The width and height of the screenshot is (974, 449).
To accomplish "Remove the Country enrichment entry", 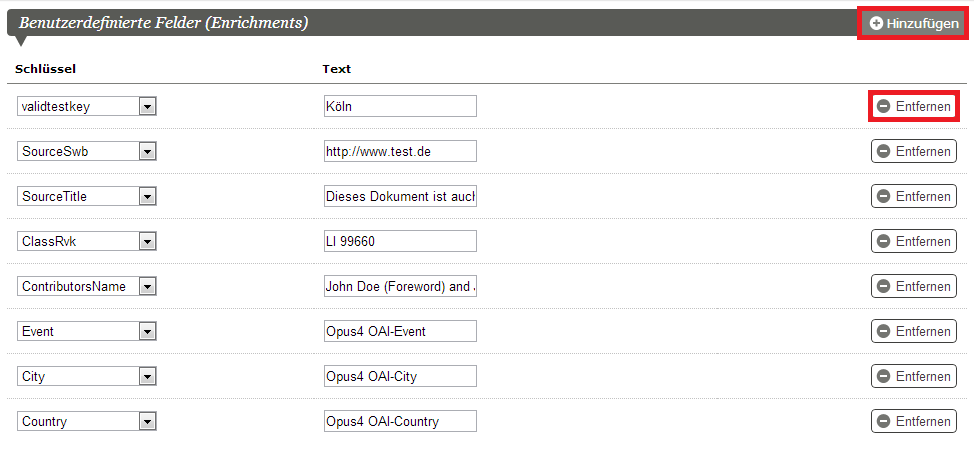I will [914, 421].
